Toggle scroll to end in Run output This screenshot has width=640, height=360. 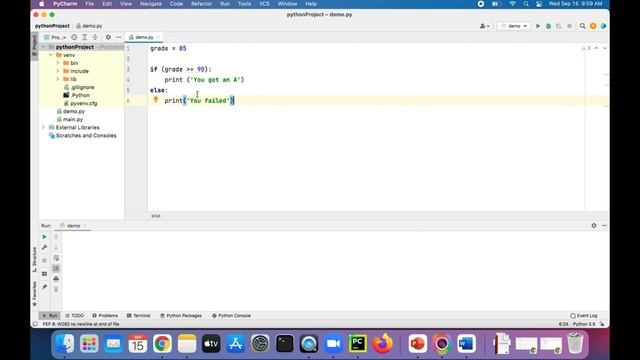[x=56, y=269]
